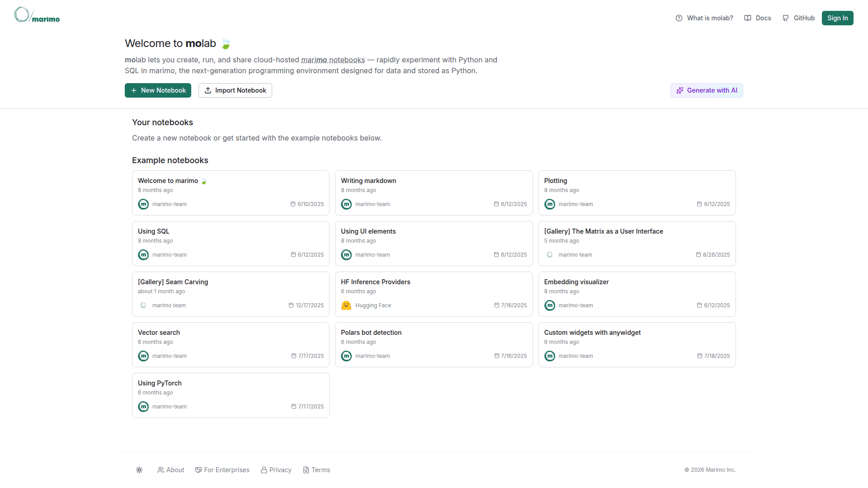Open the About footer link
Screen dimensions: 868x488
click(171, 470)
